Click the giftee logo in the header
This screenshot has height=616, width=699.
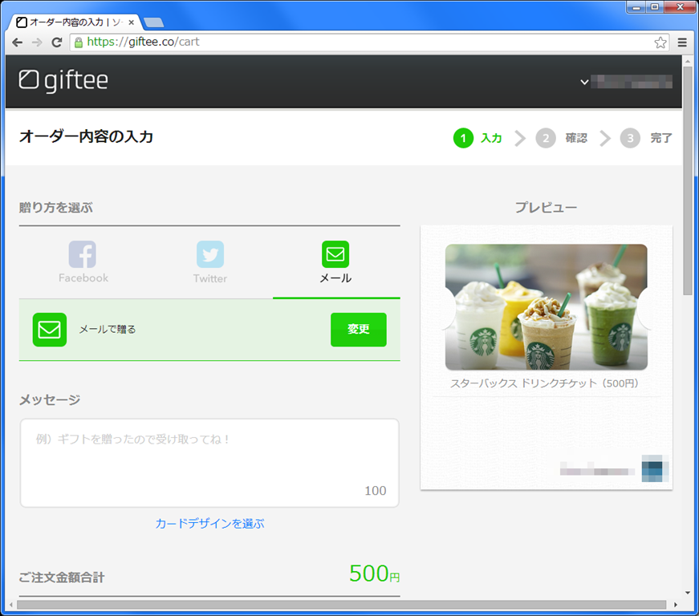pyautogui.click(x=63, y=80)
